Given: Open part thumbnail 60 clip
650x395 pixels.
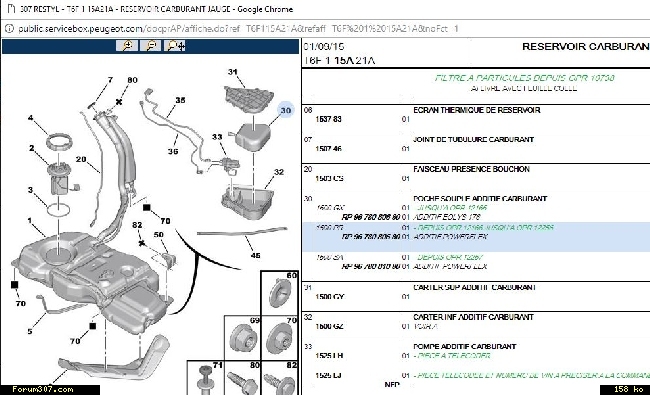Looking at the screenshot, I should 279,292.
